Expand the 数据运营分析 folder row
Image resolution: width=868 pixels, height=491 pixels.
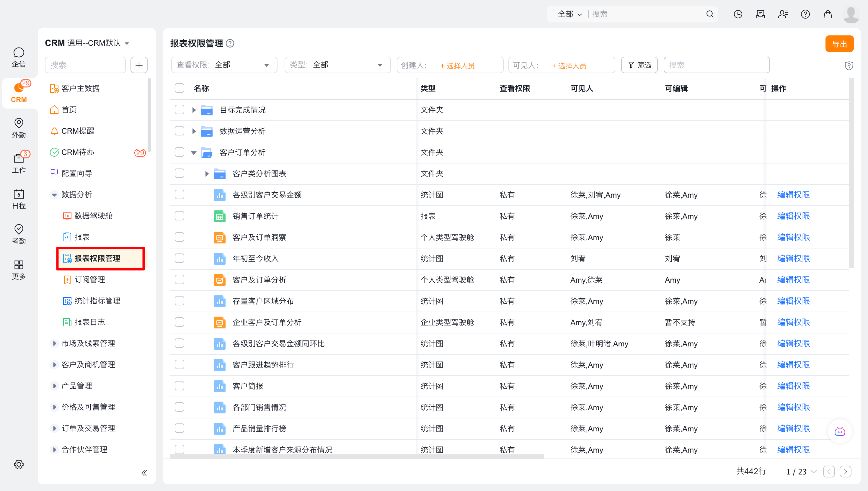point(194,131)
